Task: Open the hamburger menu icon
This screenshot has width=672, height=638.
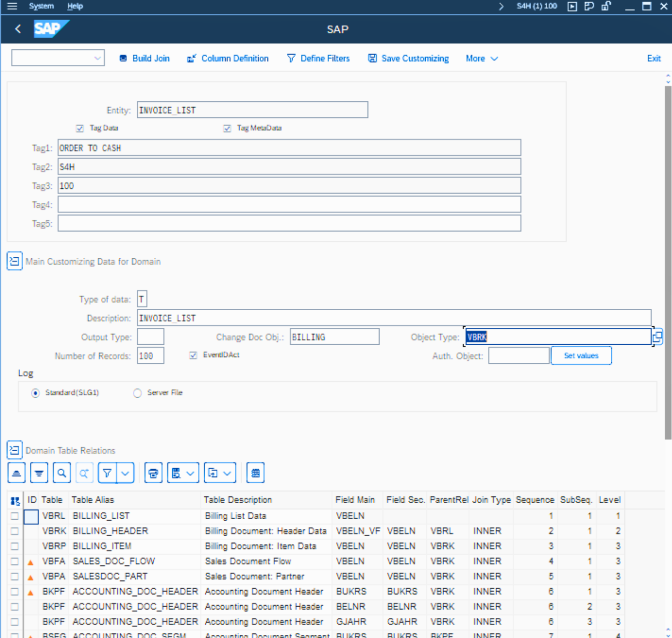Action: coord(12,6)
